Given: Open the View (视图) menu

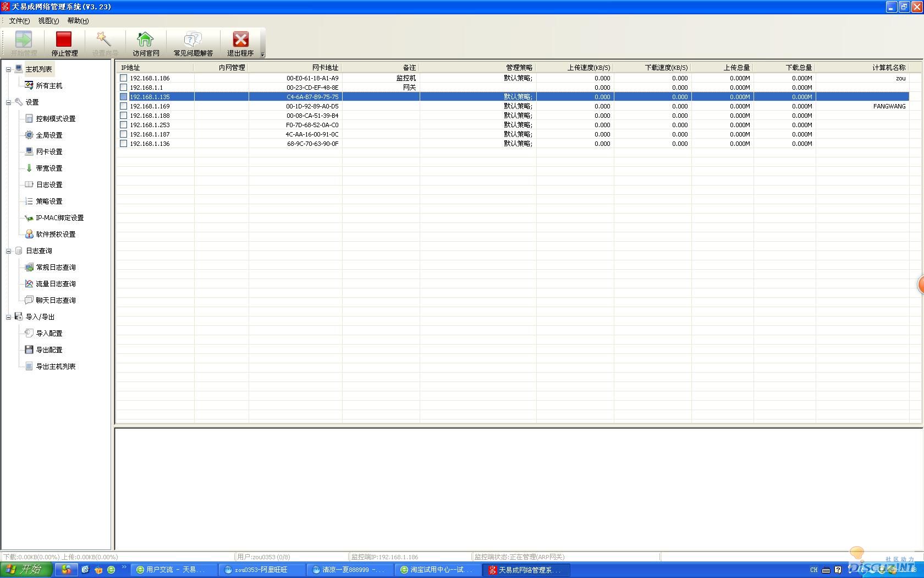Looking at the screenshot, I should click(x=48, y=21).
